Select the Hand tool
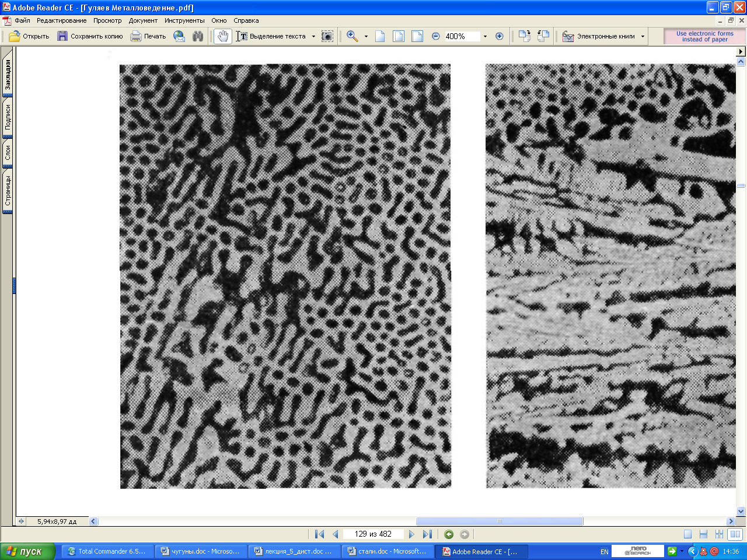This screenshot has height=560, width=747. [x=223, y=36]
